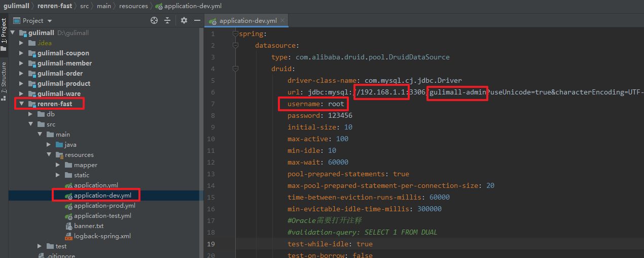Screen dimensions: 644x258
Task: Click the driver-class-name line text
Action: coord(375,80)
